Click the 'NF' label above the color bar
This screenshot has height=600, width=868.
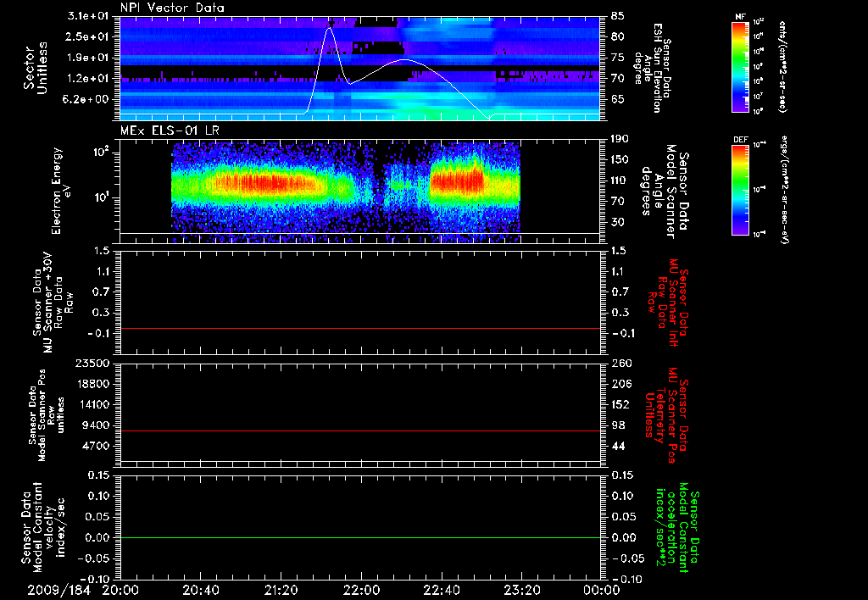pyautogui.click(x=741, y=17)
